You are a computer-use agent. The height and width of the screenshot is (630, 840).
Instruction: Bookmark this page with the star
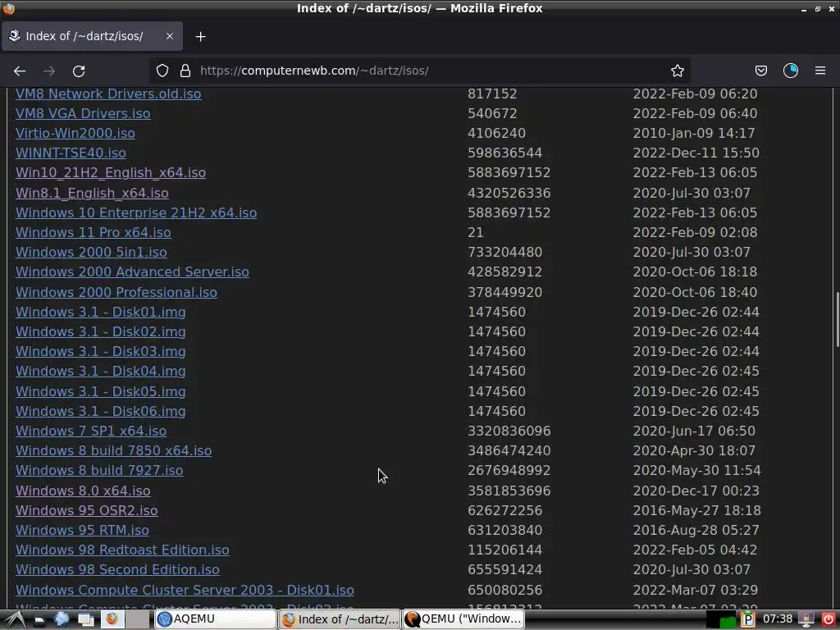(677, 71)
